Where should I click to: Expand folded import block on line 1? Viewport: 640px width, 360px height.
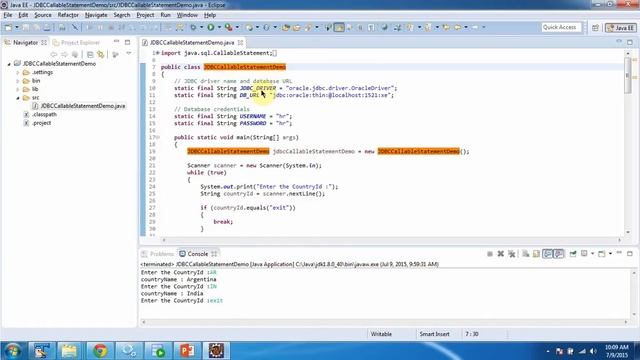pyautogui.click(x=158, y=53)
